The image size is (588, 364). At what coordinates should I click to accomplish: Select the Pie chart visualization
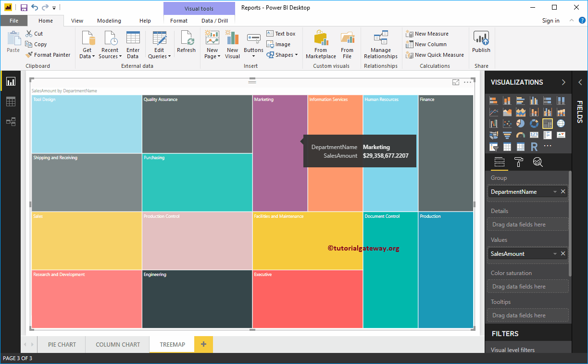(x=521, y=124)
